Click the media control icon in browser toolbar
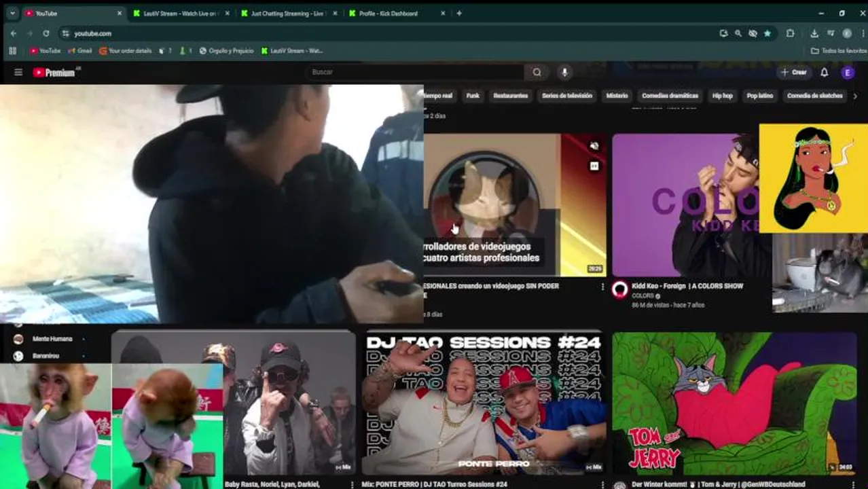The width and height of the screenshot is (868, 489). coord(831,33)
